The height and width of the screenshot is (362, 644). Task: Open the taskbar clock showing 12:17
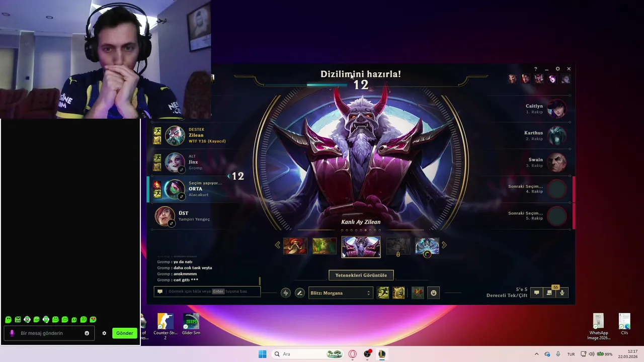pos(628,354)
